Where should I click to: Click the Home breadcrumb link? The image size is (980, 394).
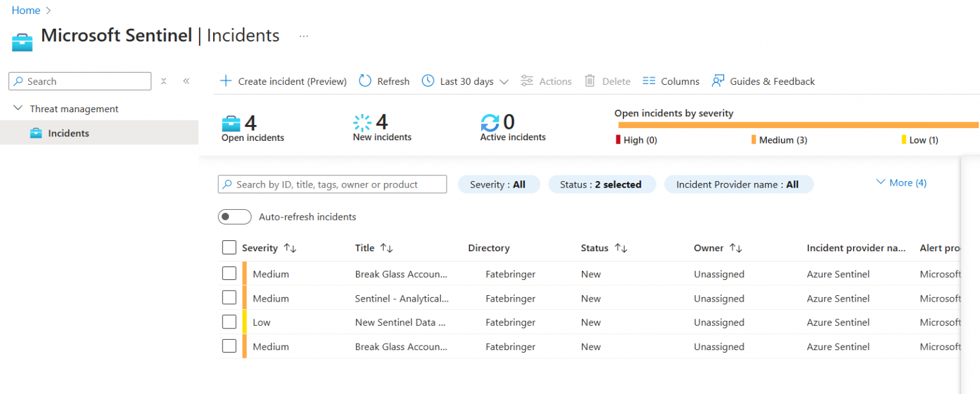[26, 10]
